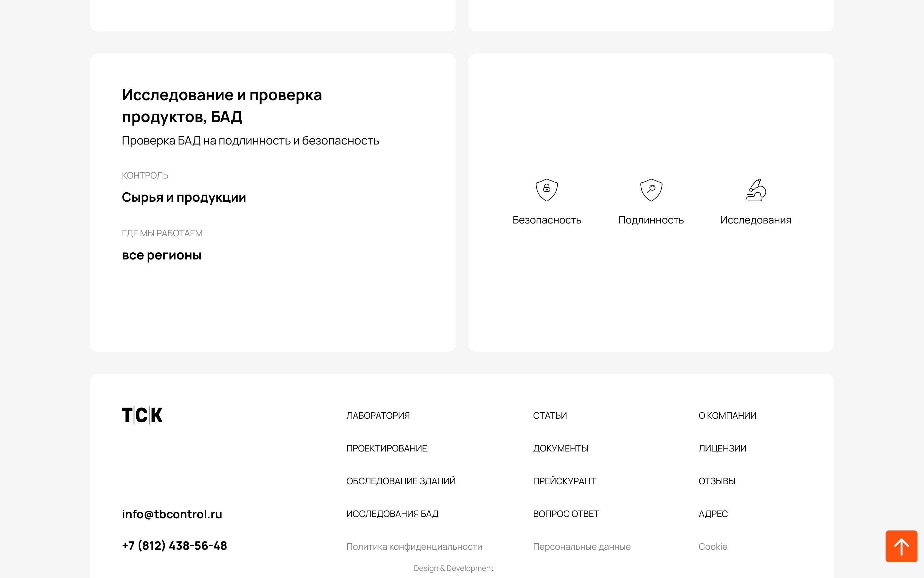This screenshot has width=924, height=578.
Task: Open the ЛИЦЕНЗИИ footer link
Action: pos(722,448)
